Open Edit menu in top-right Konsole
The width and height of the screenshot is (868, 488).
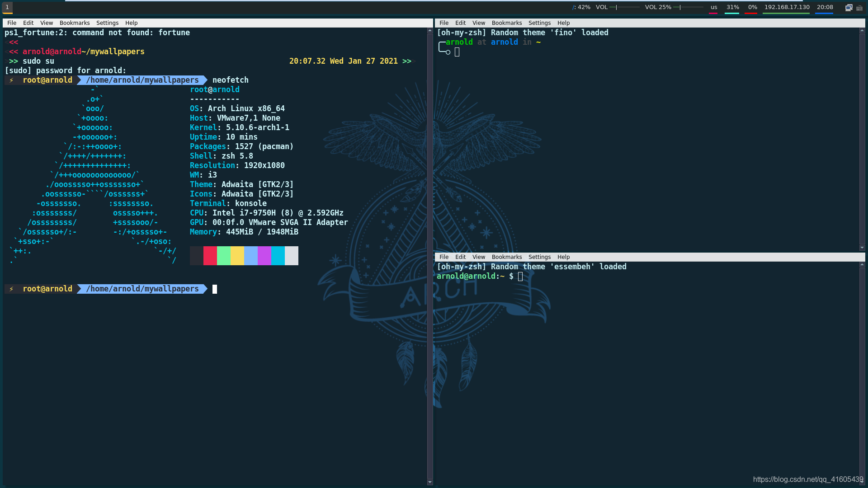click(460, 23)
